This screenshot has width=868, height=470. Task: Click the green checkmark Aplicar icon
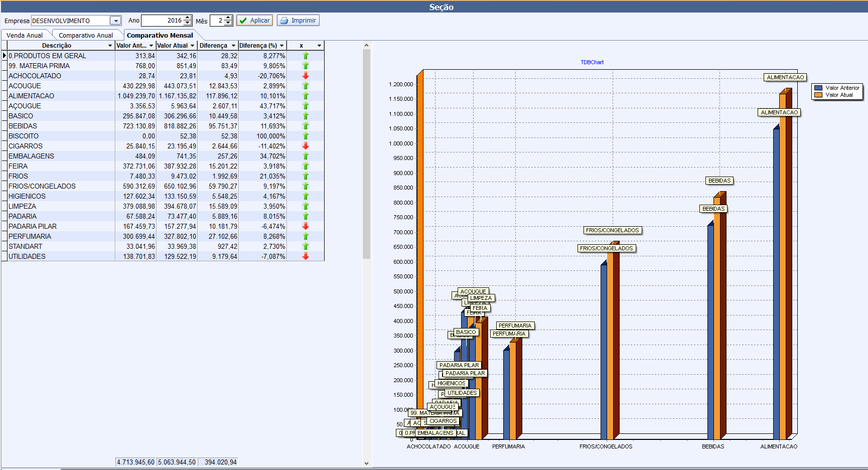(243, 21)
